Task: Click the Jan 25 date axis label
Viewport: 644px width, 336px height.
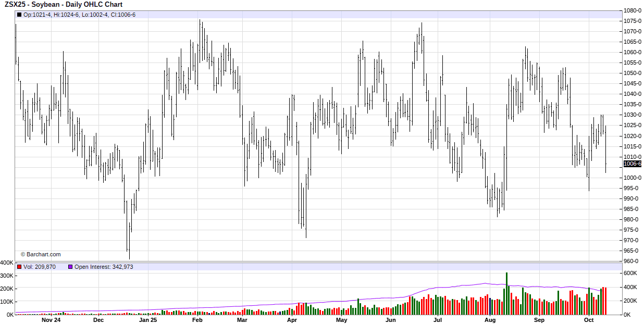Action: (148, 320)
